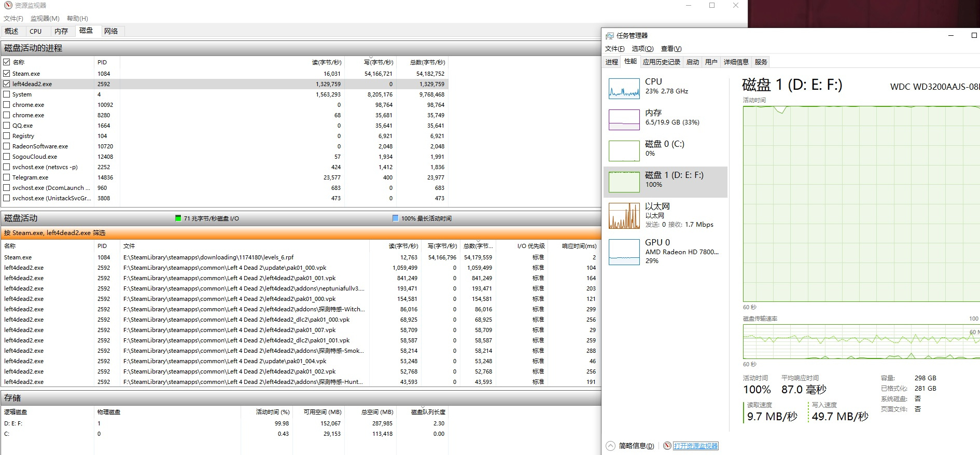
Task: Check the Registry process checkbox
Action: click(7, 136)
